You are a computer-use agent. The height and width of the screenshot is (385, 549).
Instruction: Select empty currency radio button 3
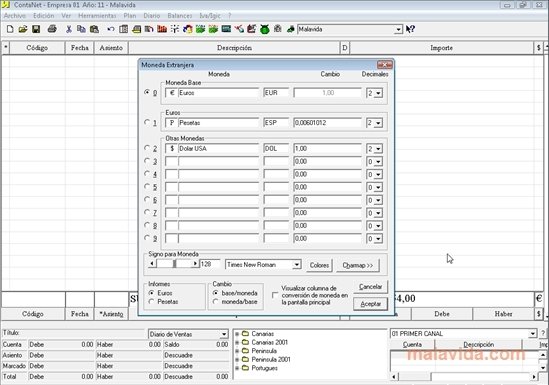147,161
